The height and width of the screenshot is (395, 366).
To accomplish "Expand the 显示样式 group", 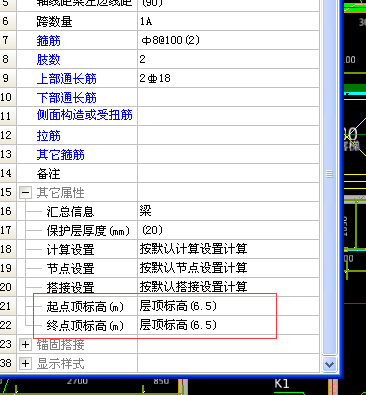I will pos(26,363).
